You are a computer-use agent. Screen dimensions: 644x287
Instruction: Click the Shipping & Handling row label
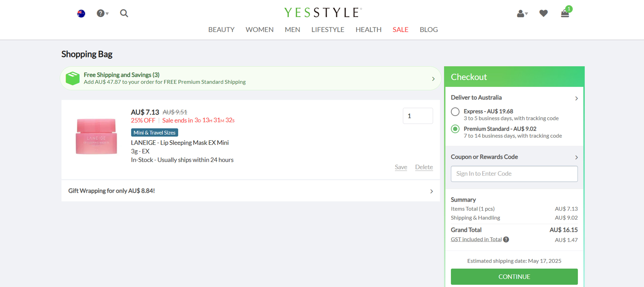(x=475, y=218)
